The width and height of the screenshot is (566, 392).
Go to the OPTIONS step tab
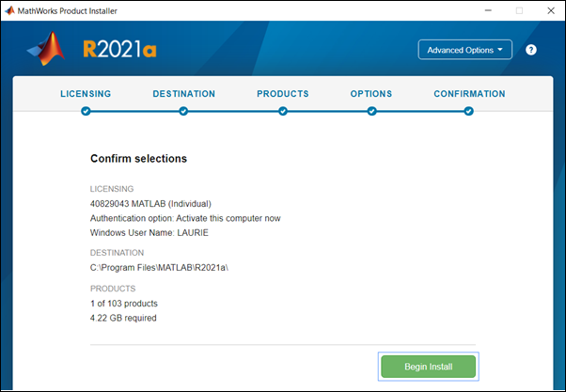click(371, 94)
